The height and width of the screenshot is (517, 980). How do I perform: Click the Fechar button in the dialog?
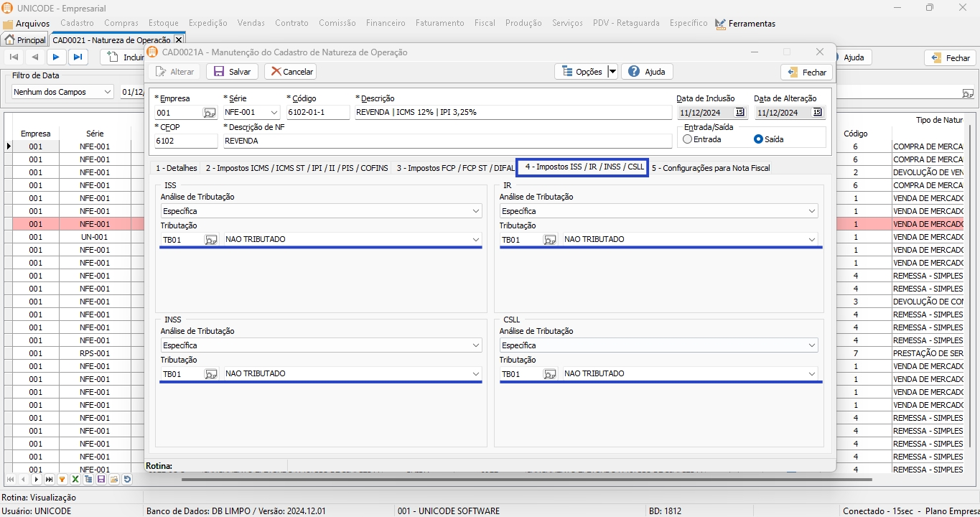806,72
